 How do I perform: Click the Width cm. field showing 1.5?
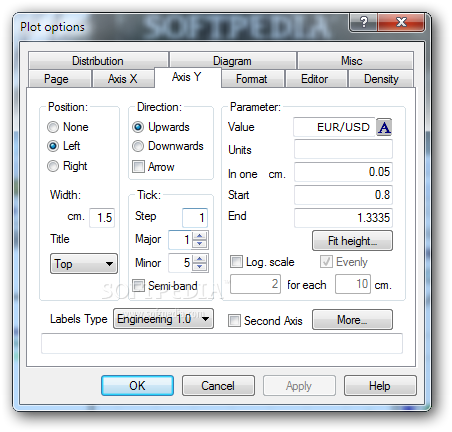tap(102, 218)
